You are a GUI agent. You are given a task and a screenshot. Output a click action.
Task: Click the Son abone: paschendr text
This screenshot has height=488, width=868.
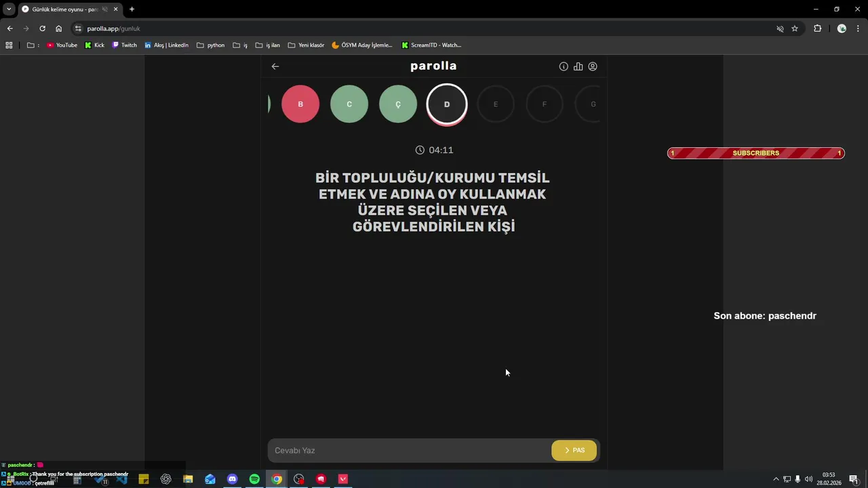(x=765, y=316)
